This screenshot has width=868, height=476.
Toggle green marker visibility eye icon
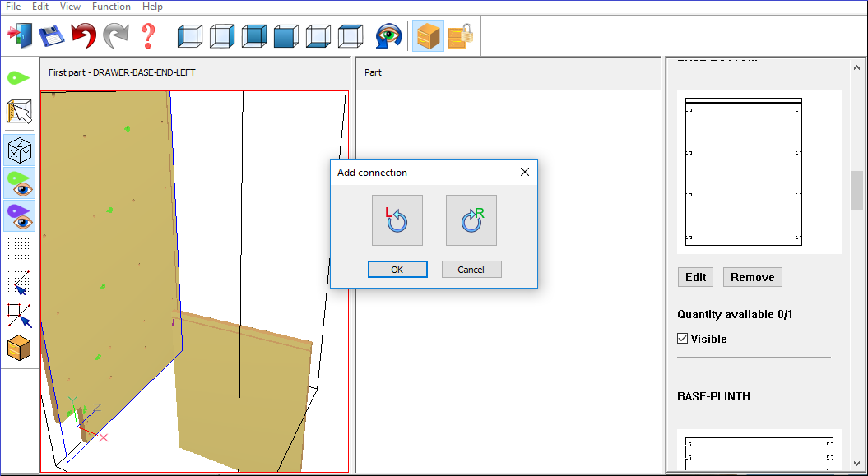coord(20,183)
